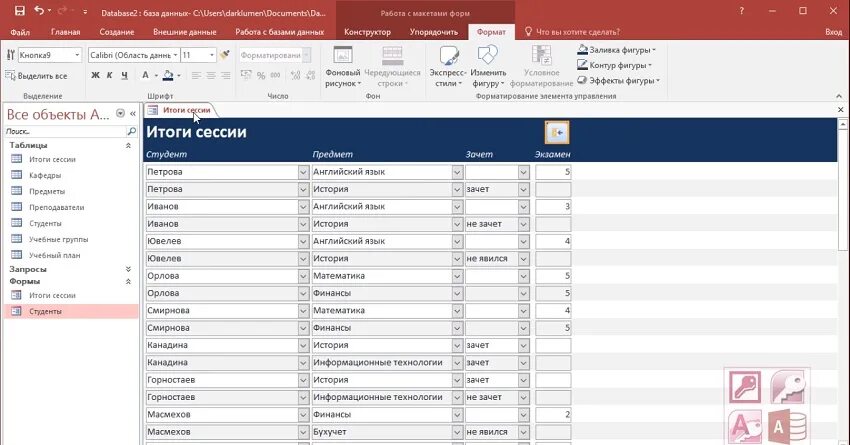This screenshot has width=850, height=445.
Task: Open Контур фигуры shape outline
Action: point(614,65)
